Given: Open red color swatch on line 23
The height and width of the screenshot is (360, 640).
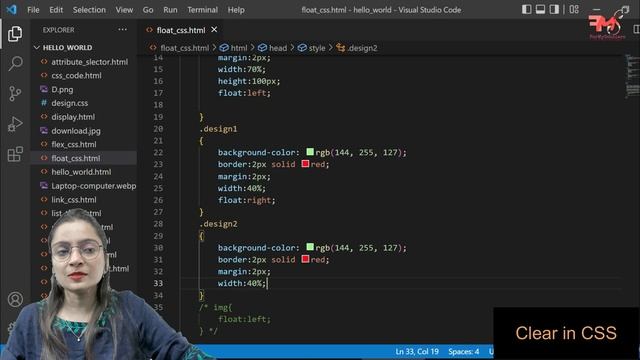Looking at the screenshot, I should [305, 164].
